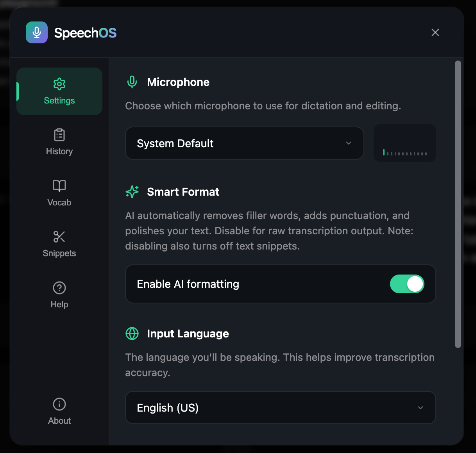Click the Input Language globe icon

pos(132,334)
